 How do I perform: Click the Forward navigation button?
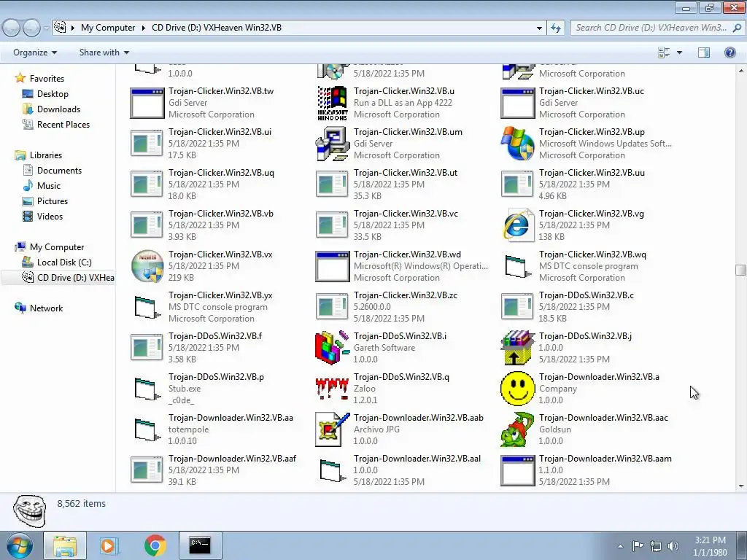[31, 28]
